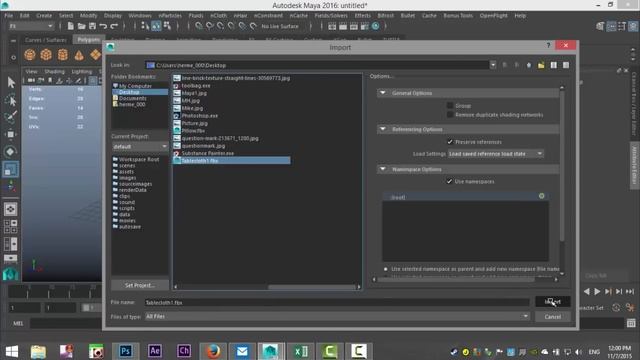
Task: Click the Set Project... button
Action: [140, 285]
